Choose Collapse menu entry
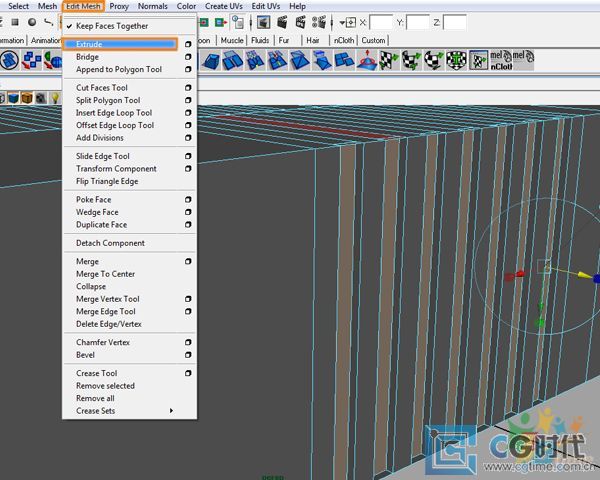The height and width of the screenshot is (480, 600). point(91,287)
